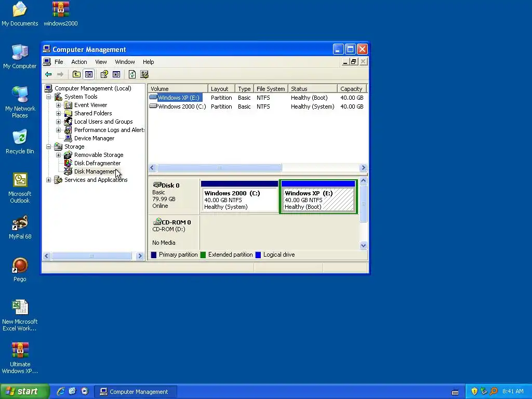Viewport: 532px width, 399px height.
Task: Open Microsoft Outlook desktop shortcut
Action: [x=20, y=188]
